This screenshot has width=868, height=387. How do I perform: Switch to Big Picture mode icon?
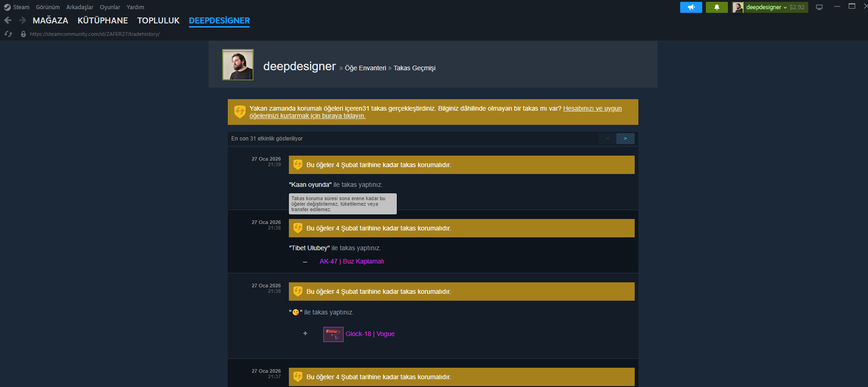819,7
